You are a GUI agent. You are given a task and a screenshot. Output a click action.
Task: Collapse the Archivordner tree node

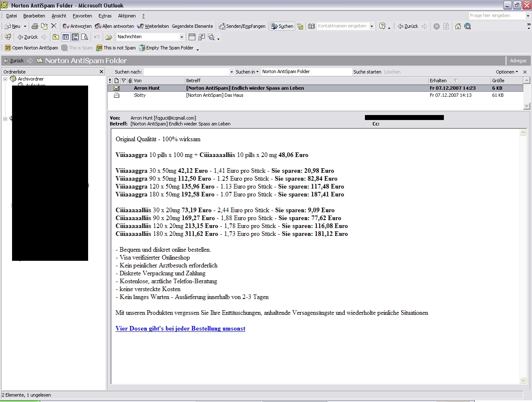coord(5,79)
